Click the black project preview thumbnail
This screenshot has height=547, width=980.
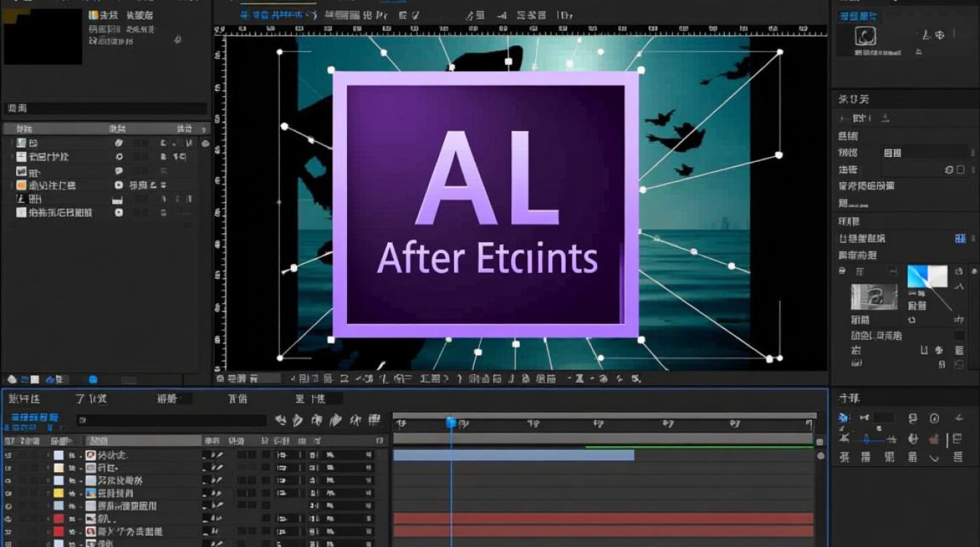click(42, 36)
